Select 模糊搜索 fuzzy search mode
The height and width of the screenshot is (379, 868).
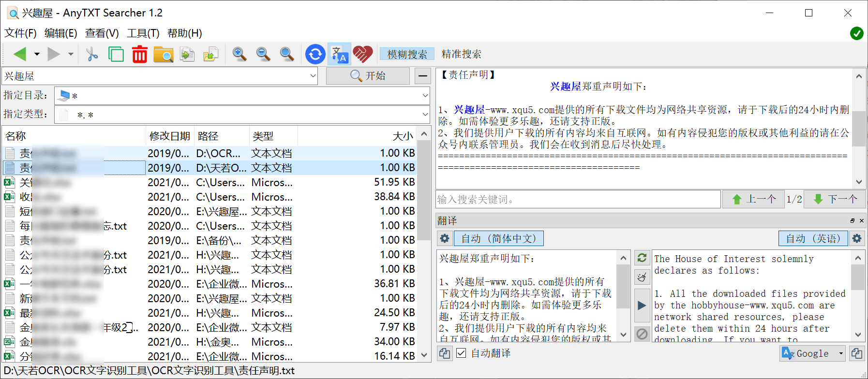pos(407,54)
